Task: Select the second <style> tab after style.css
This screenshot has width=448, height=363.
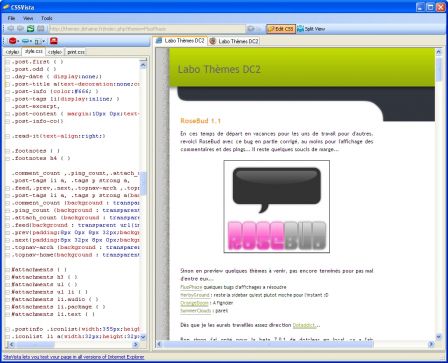Action: pos(55,52)
